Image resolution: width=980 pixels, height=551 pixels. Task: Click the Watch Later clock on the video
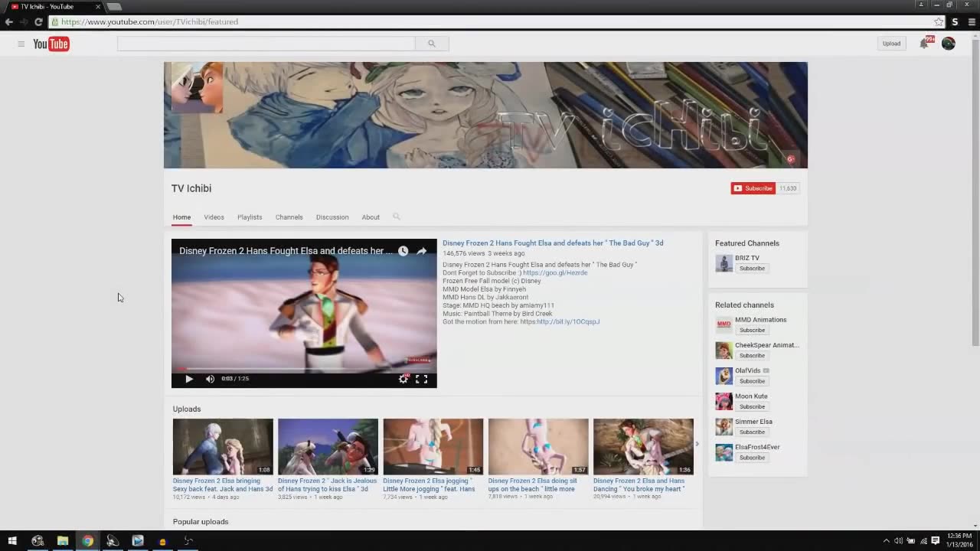click(x=403, y=251)
